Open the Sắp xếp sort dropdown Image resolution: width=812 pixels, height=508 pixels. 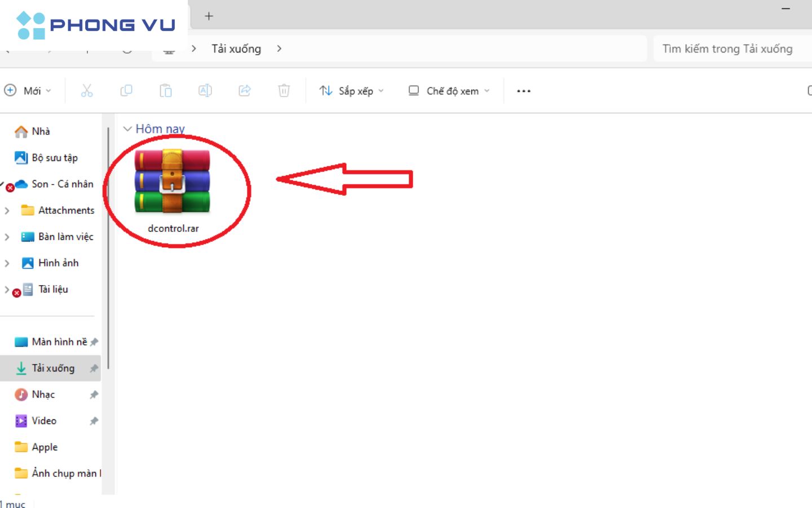[352, 91]
